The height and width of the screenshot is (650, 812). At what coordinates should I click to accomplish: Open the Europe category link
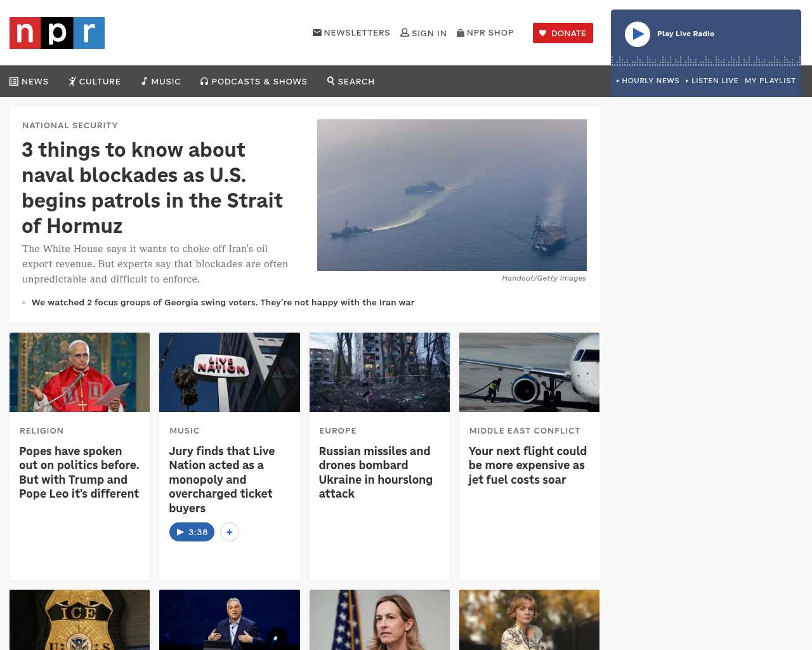(337, 430)
